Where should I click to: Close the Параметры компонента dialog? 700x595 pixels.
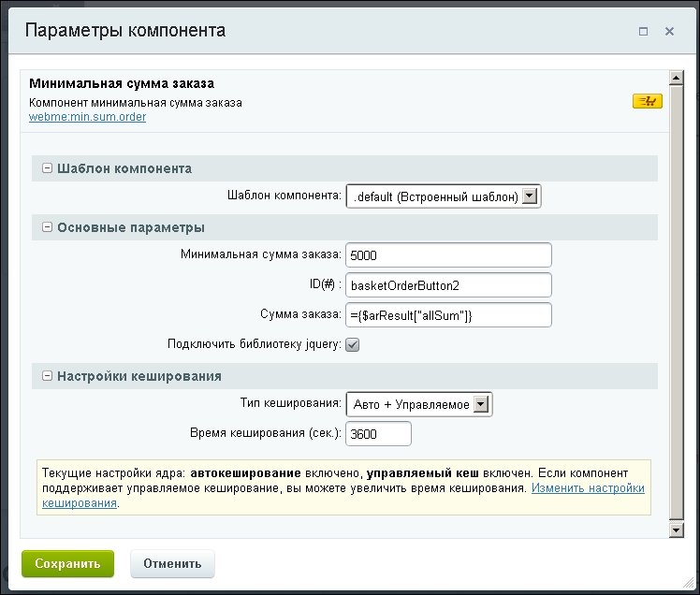(x=669, y=31)
